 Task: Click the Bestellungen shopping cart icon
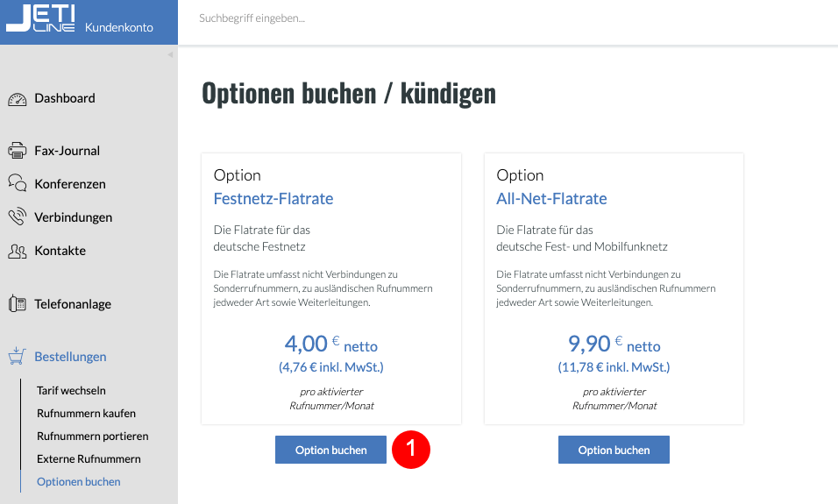(x=18, y=356)
